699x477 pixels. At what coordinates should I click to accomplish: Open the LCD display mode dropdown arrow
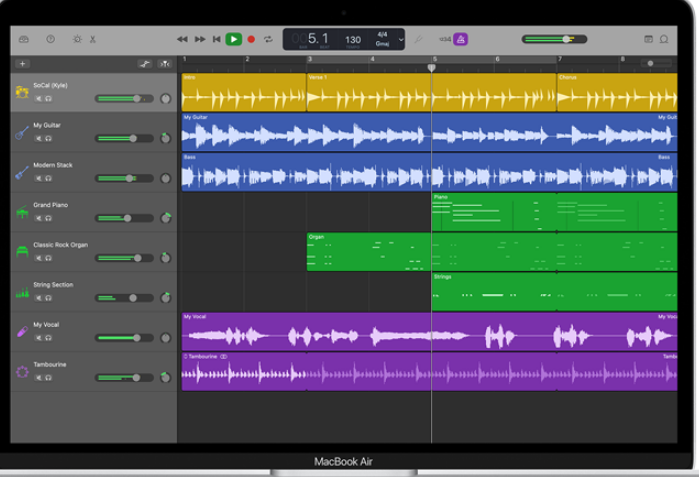[401, 39]
